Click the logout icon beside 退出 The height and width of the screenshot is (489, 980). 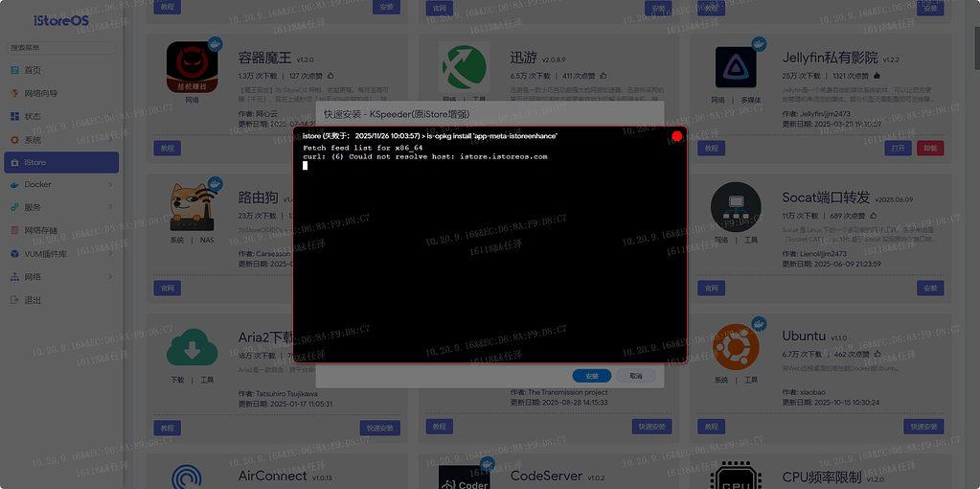coord(15,300)
